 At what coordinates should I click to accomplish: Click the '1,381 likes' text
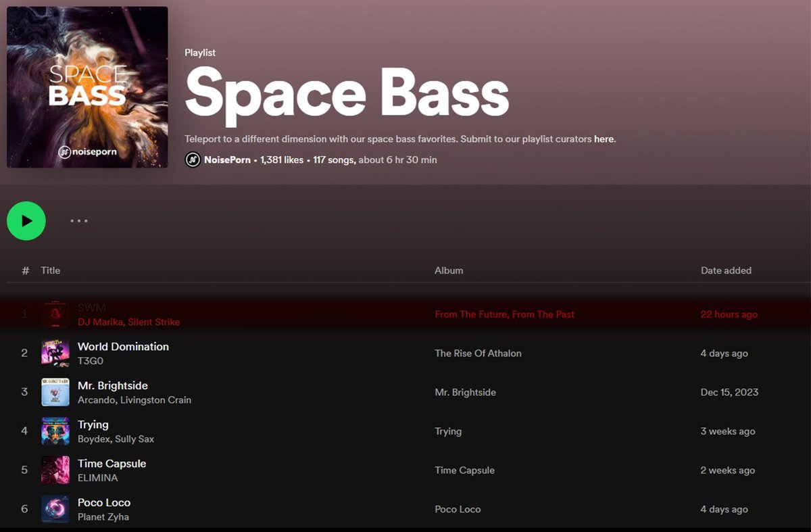click(x=282, y=160)
